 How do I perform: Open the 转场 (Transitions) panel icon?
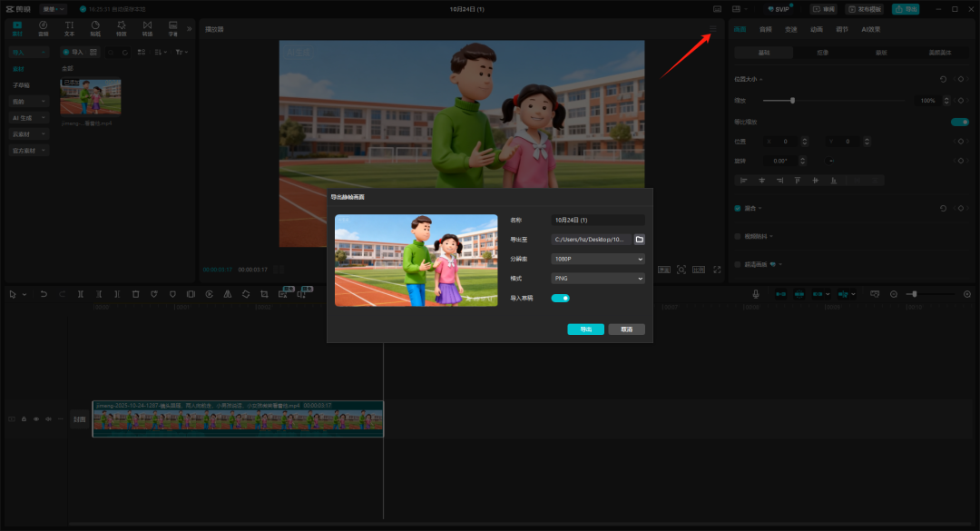[147, 27]
